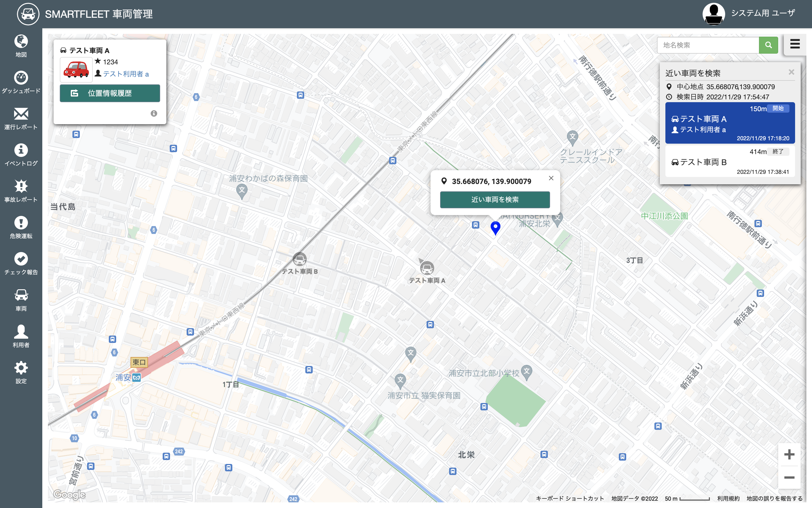Open チェック報告 in sidebar

pos(21,264)
